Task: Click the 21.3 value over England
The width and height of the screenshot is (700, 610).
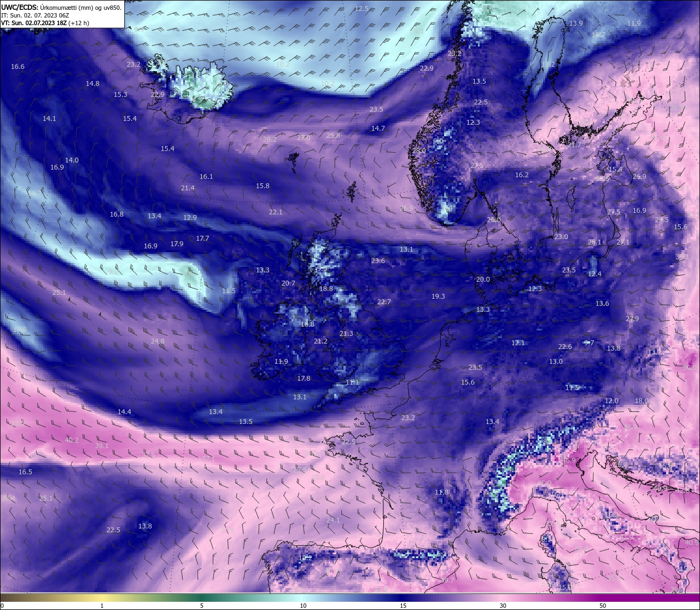Action: [x=346, y=333]
